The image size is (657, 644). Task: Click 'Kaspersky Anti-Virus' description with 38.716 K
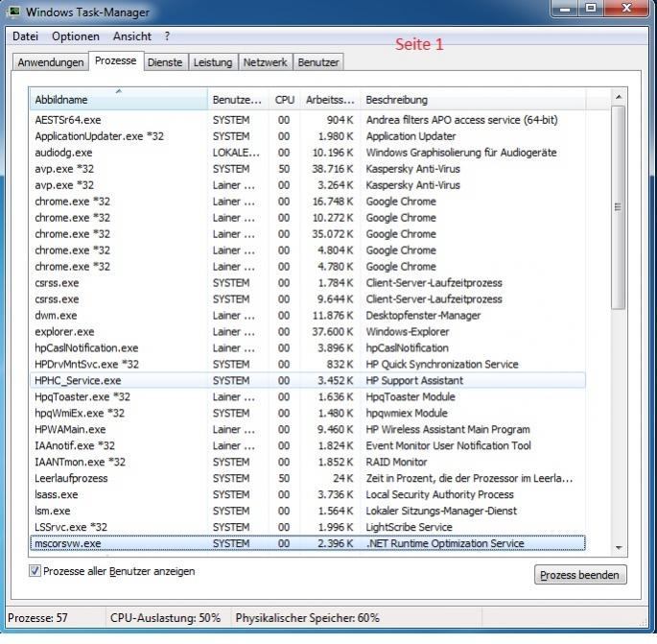click(412, 169)
